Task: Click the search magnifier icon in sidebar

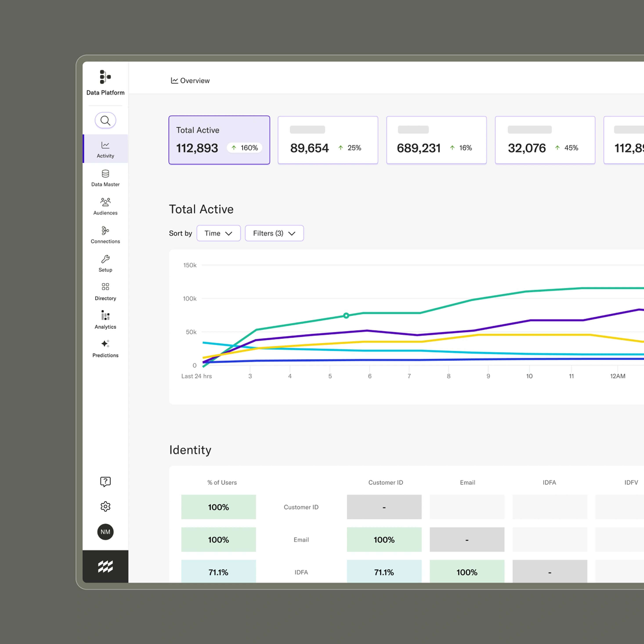Action: [x=105, y=120]
